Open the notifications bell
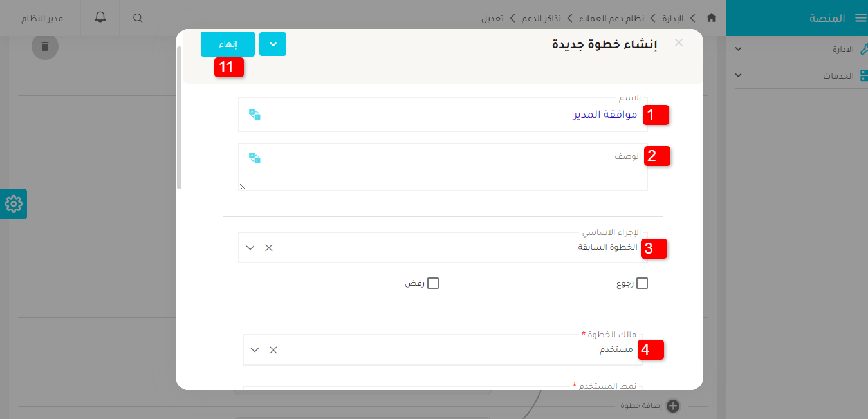 100,18
